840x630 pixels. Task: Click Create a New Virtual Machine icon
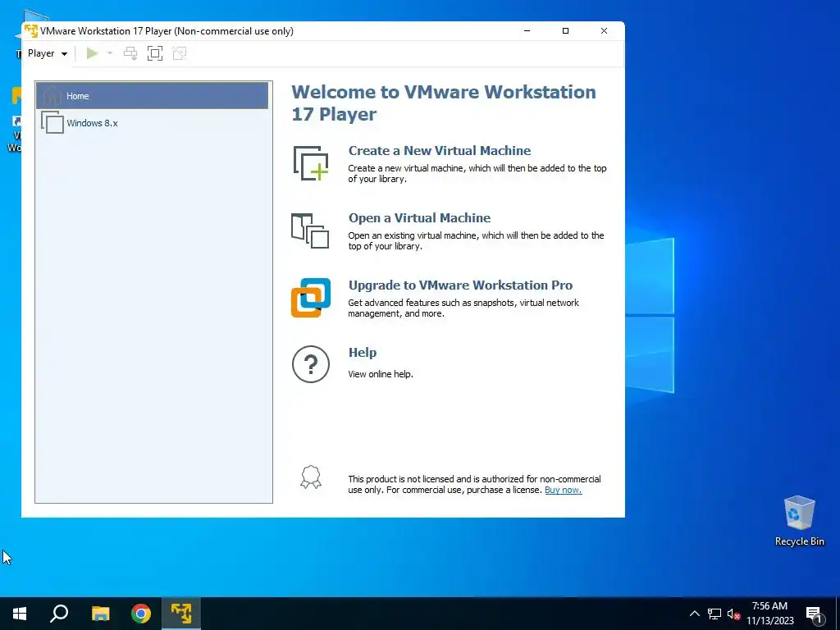311,163
